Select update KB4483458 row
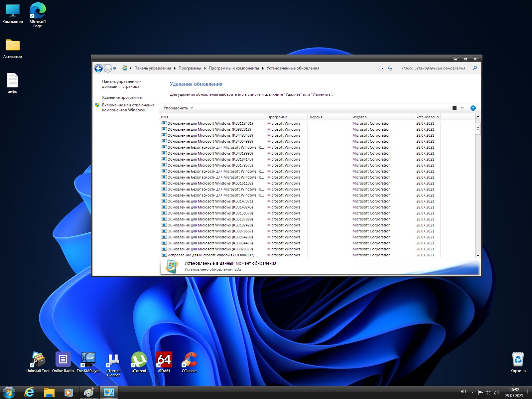The image size is (532, 399). 301,135
